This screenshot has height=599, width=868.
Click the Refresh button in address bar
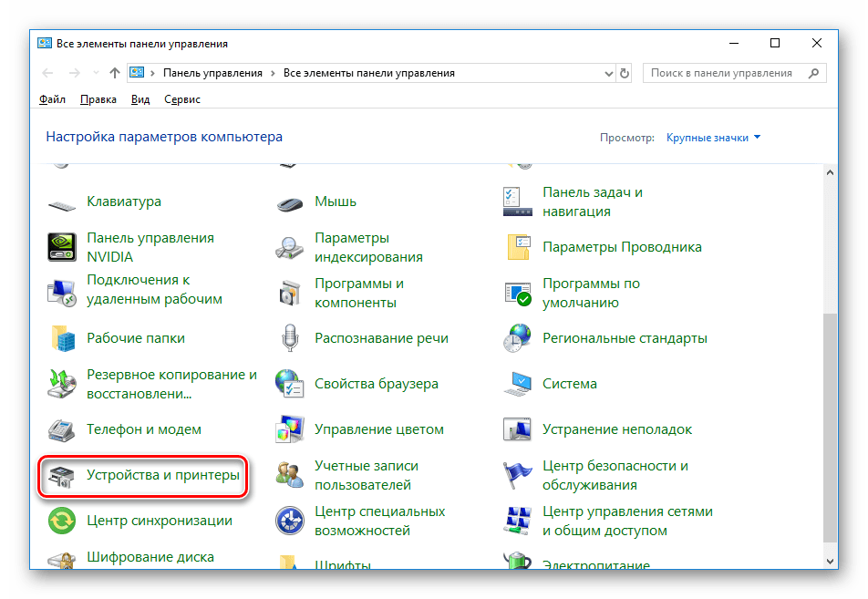pyautogui.click(x=625, y=73)
